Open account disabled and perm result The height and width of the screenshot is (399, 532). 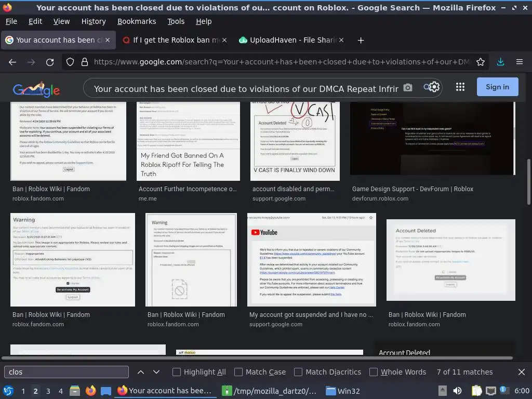pyautogui.click(x=293, y=189)
